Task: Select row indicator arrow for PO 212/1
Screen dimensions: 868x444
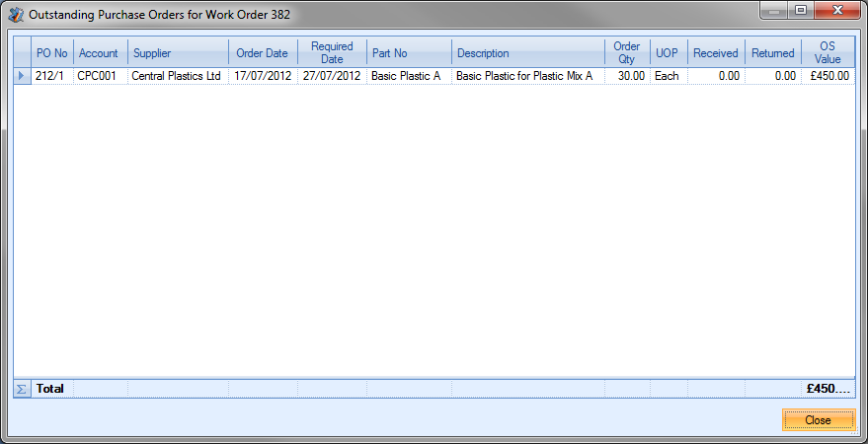Action: click(x=22, y=76)
